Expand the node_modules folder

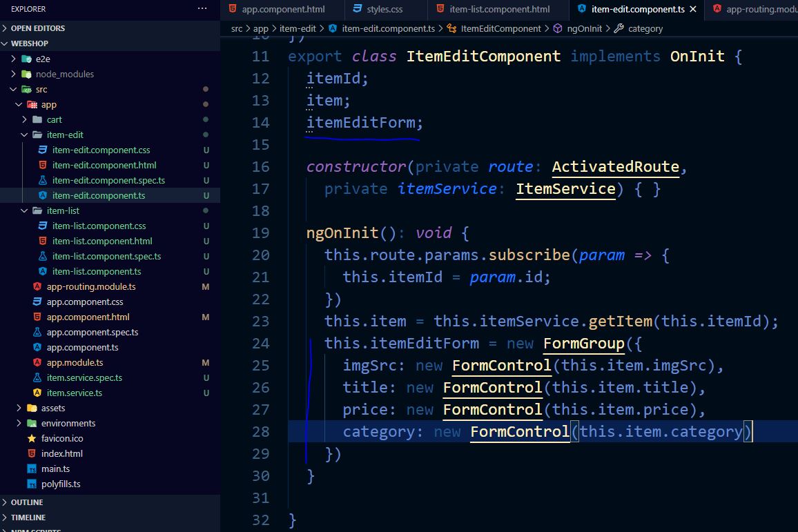tap(14, 74)
